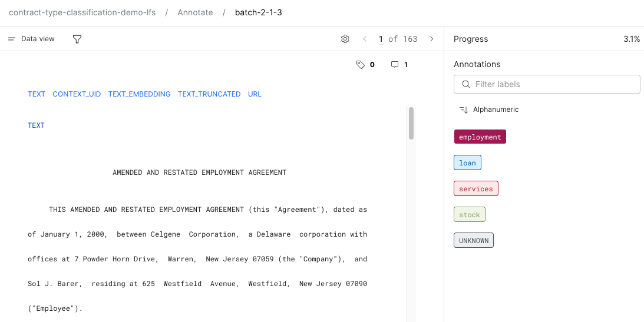Open the filter funnel icon
The image size is (644, 322).
(77, 39)
